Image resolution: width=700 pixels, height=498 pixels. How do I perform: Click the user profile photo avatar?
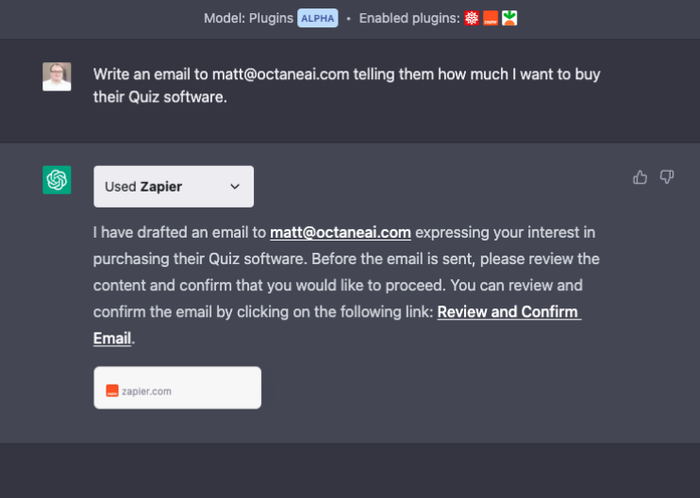click(x=57, y=77)
